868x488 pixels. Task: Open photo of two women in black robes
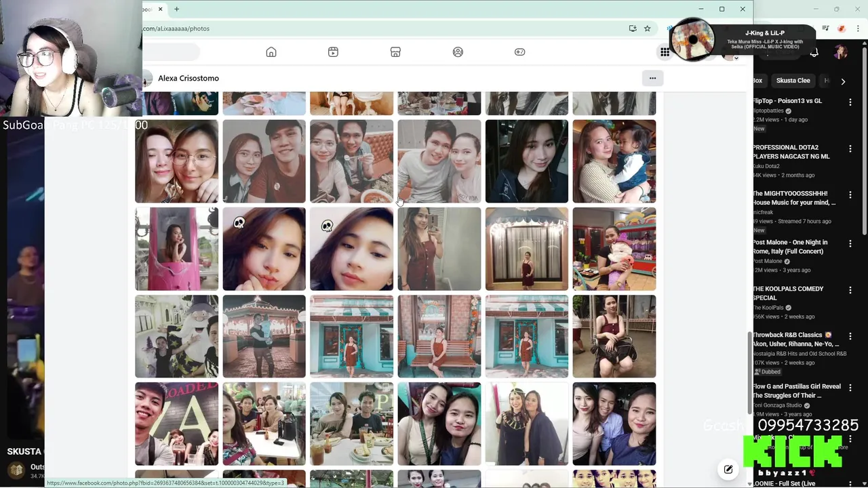(x=526, y=424)
